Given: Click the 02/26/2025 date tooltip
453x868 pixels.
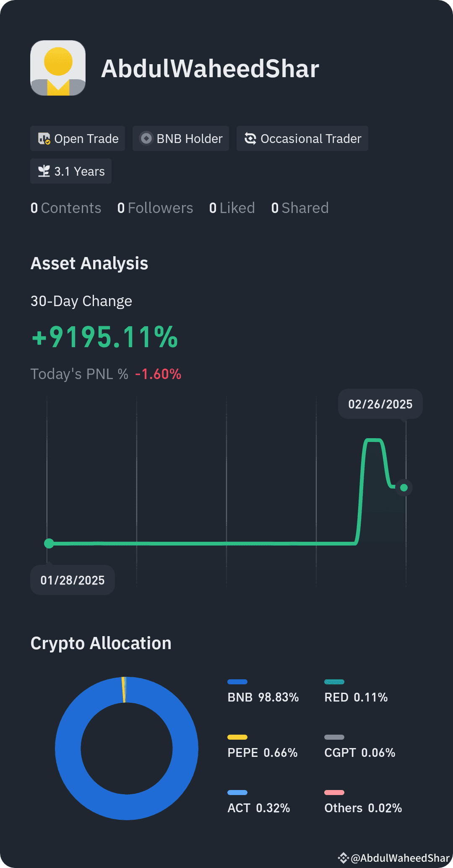Looking at the screenshot, I should [380, 404].
